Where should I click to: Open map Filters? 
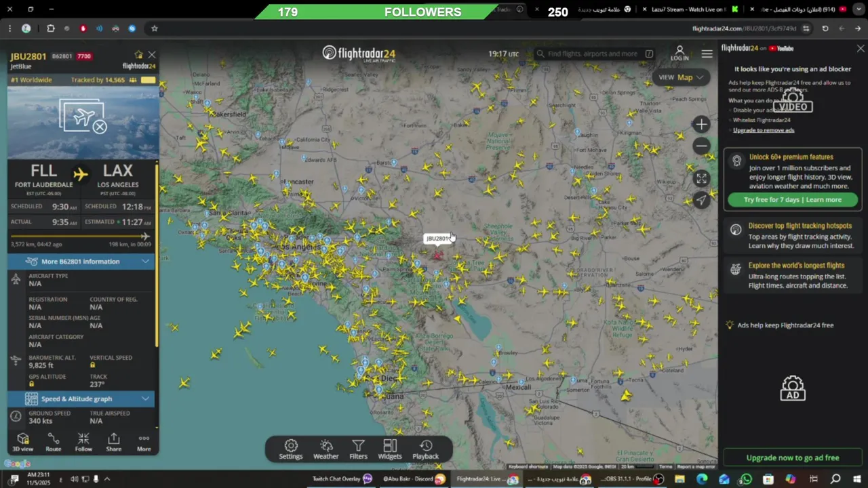[x=358, y=449]
